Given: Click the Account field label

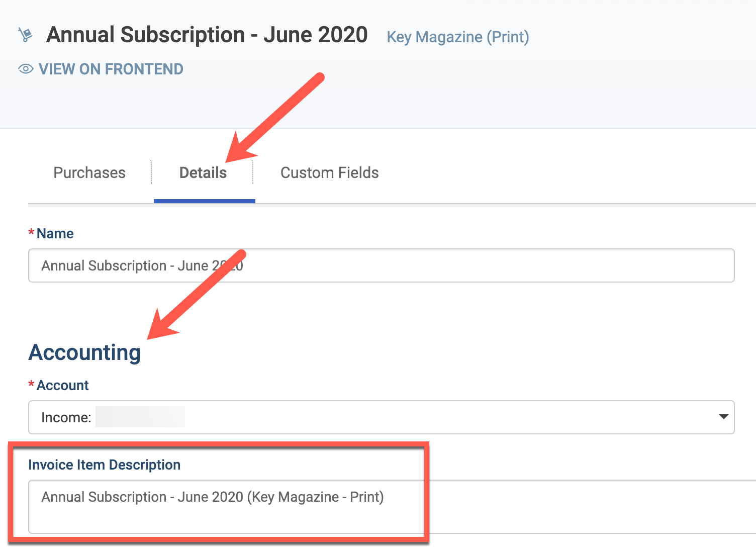Looking at the screenshot, I should coord(63,385).
